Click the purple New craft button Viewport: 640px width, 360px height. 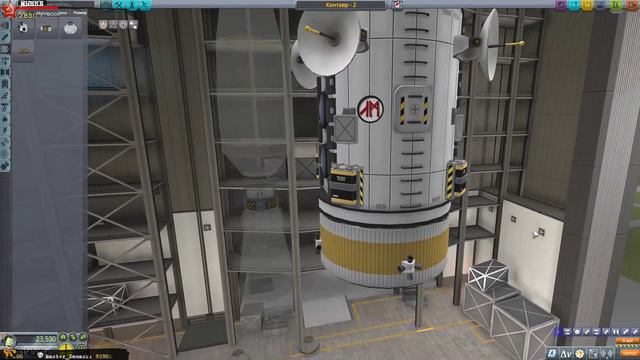click(x=562, y=5)
